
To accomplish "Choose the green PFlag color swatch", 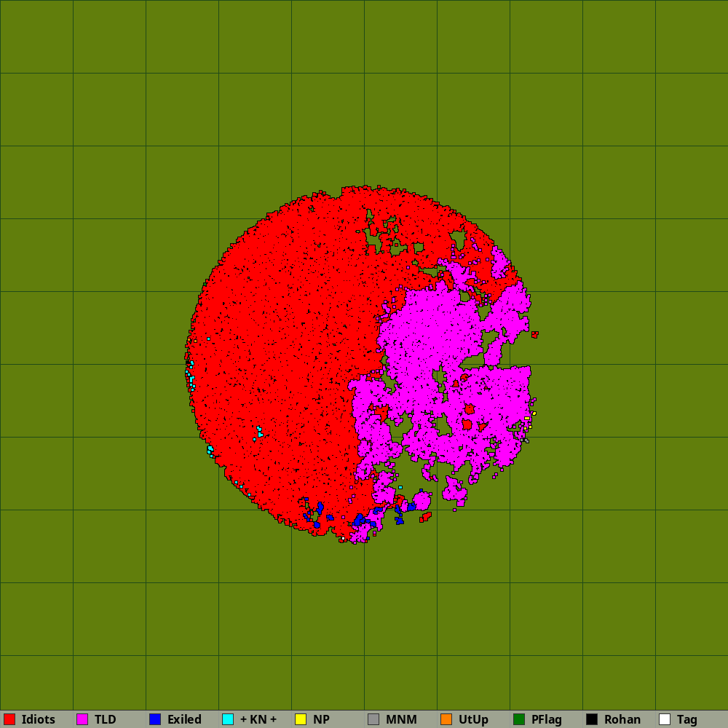I will [x=519, y=719].
